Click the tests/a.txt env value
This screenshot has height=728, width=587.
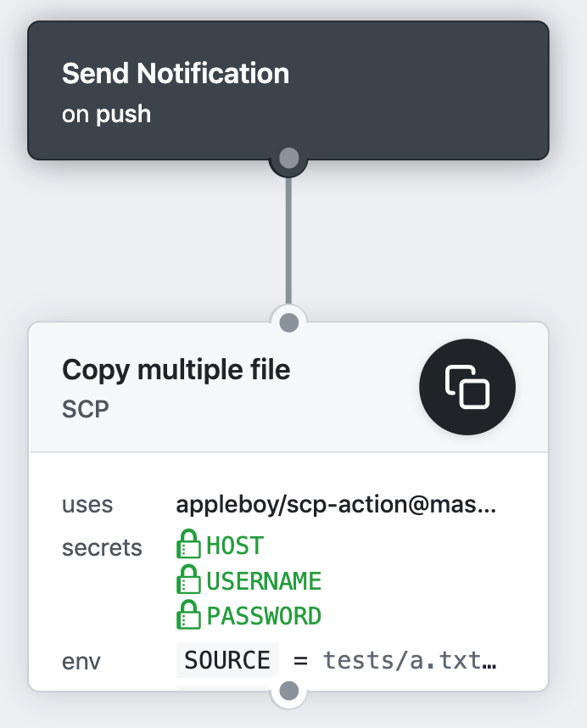click(x=409, y=660)
